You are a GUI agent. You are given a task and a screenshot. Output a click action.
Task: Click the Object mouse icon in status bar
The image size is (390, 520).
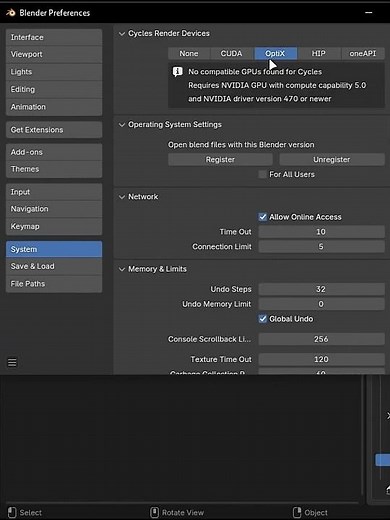(x=297, y=512)
